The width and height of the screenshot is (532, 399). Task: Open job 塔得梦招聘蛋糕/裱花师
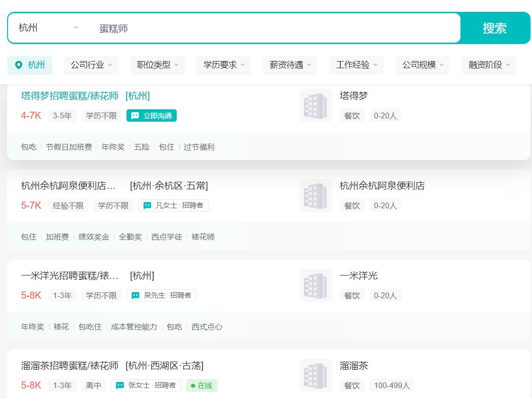click(x=70, y=96)
